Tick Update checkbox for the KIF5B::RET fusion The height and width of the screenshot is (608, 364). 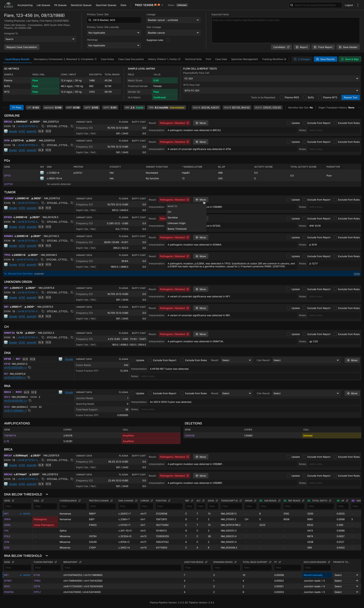coord(133,360)
